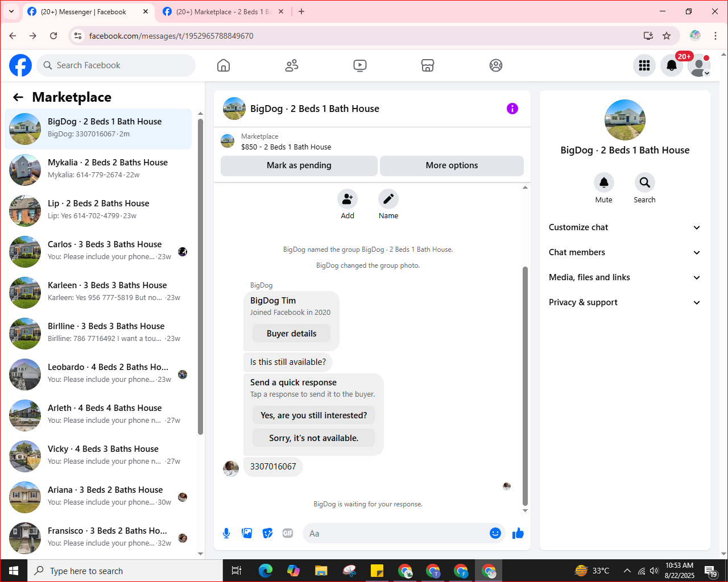This screenshot has width=728, height=582.
Task: Open Ariana 3 Beds 2 Baths House chat
Action: [98, 497]
